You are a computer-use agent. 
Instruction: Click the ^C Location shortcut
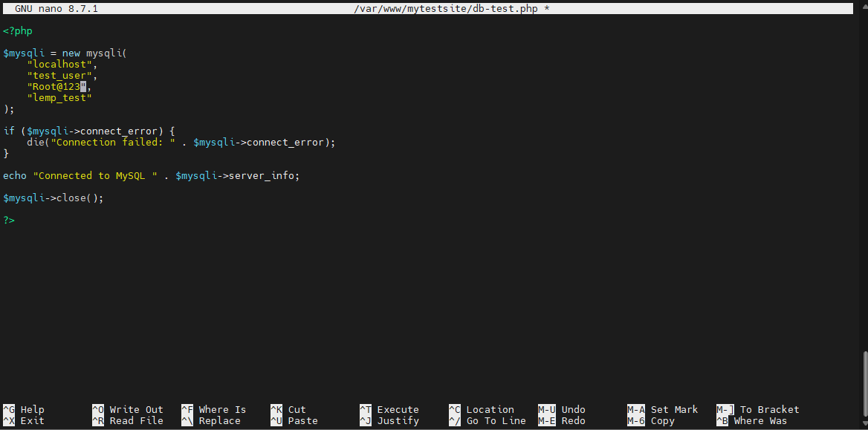(x=482, y=409)
